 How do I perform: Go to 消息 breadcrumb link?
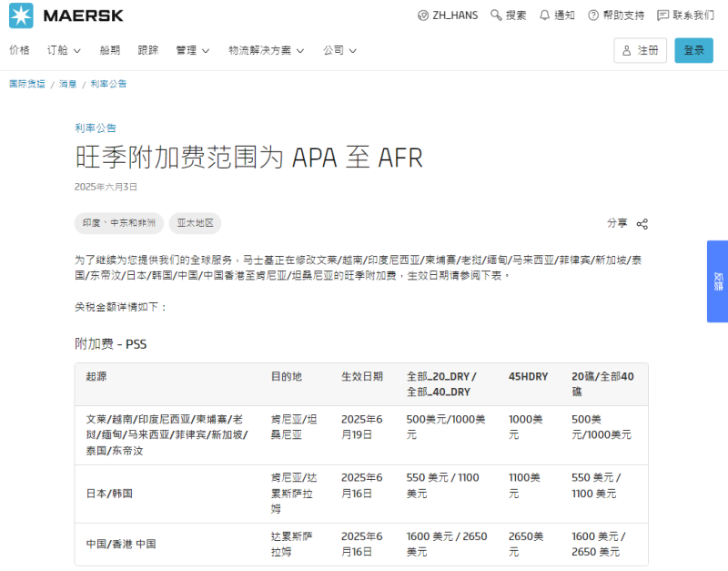click(67, 84)
